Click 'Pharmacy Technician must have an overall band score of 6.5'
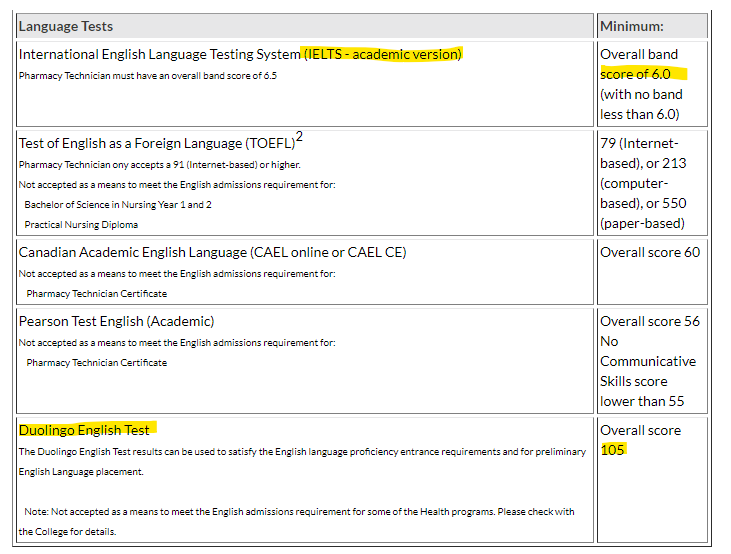731x554 pixels. [x=148, y=76]
